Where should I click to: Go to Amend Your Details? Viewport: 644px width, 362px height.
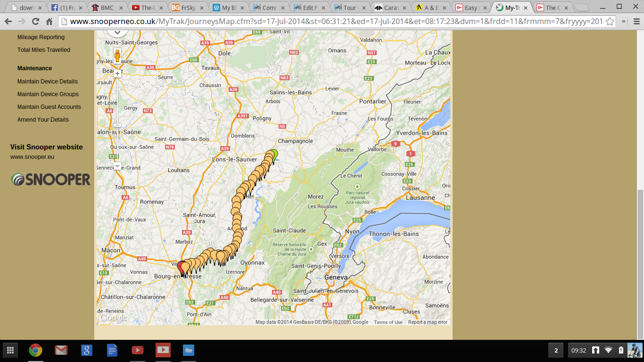click(43, 120)
